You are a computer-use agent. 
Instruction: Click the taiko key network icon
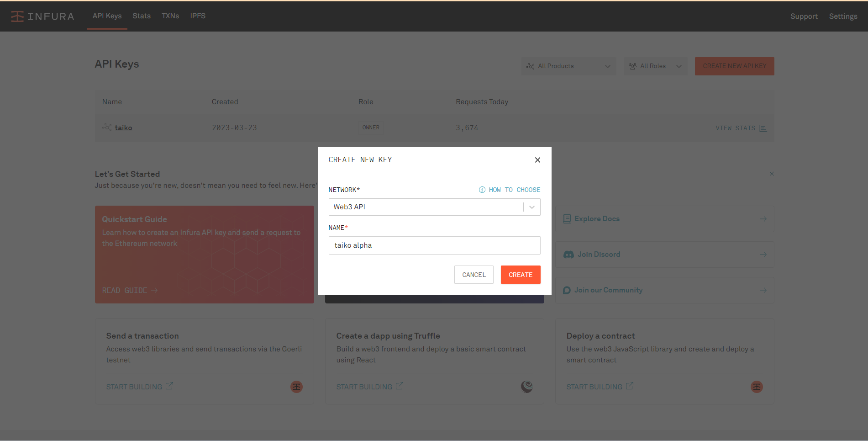pyautogui.click(x=107, y=127)
